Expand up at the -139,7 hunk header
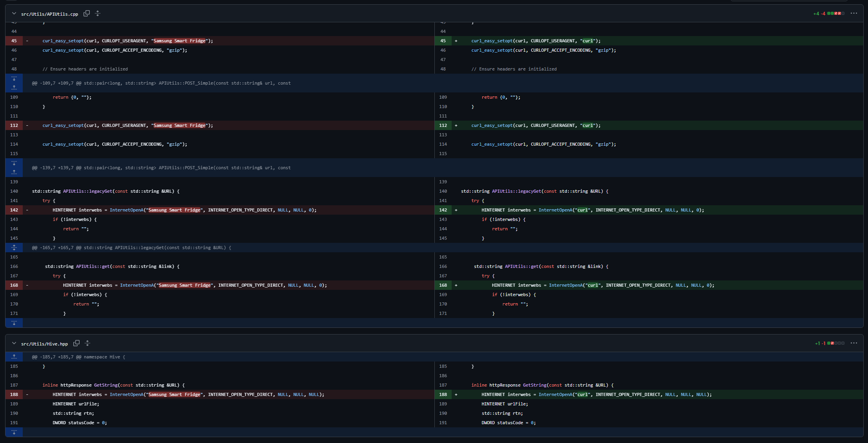Viewport: 868px width, 443px height. (x=14, y=172)
